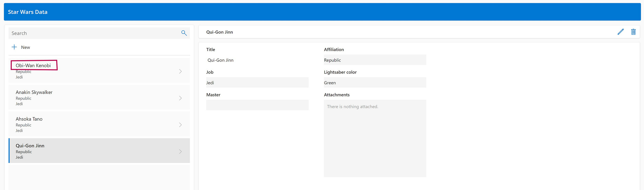Click the Qui-Gon Jinn detail header title
This screenshot has width=644, height=190.
click(219, 32)
